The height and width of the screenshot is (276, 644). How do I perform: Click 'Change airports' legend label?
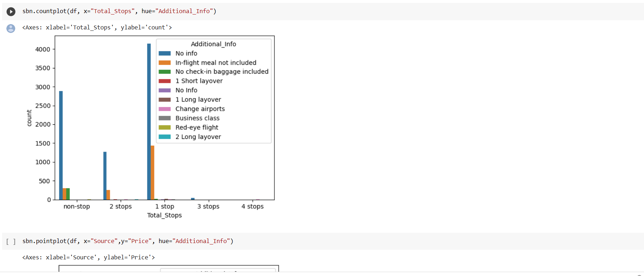[200, 109]
